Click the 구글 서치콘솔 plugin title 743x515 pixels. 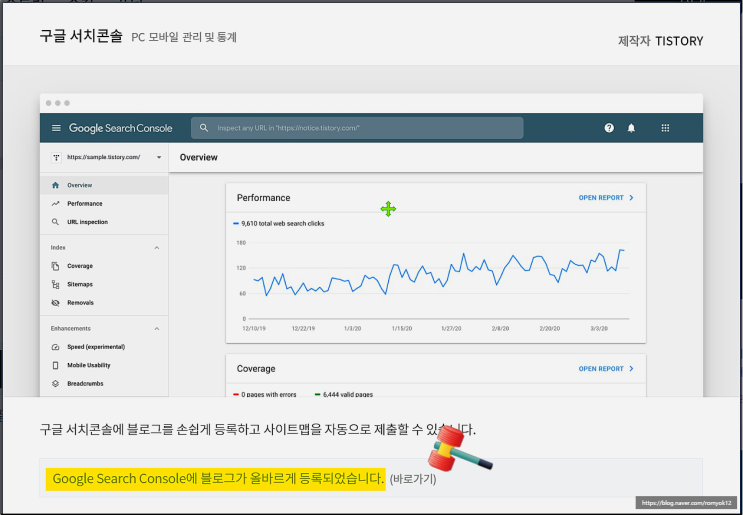coord(81,36)
